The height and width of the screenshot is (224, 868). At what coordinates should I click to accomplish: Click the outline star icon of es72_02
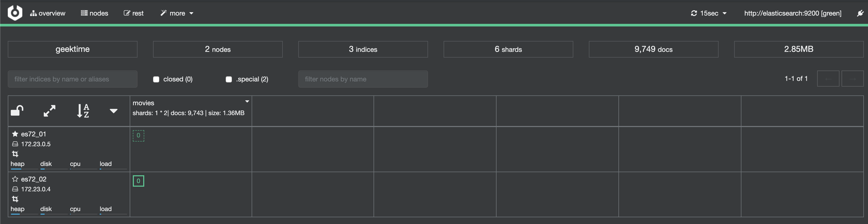15,179
